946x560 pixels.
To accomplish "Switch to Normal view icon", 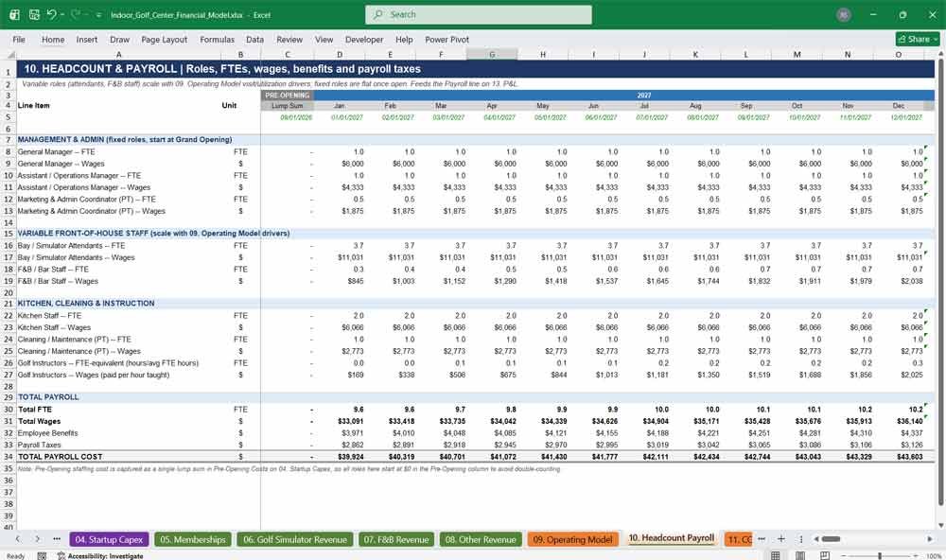I will (x=776, y=555).
